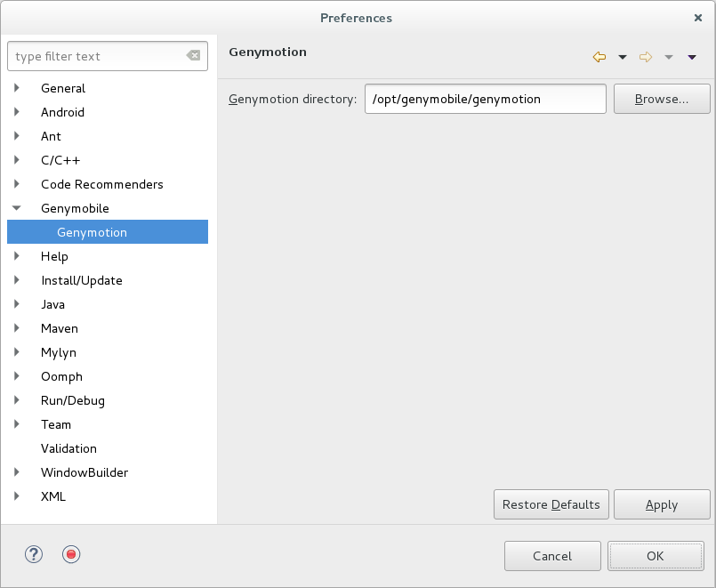
Task: Click the Browse... button
Action: click(x=662, y=99)
